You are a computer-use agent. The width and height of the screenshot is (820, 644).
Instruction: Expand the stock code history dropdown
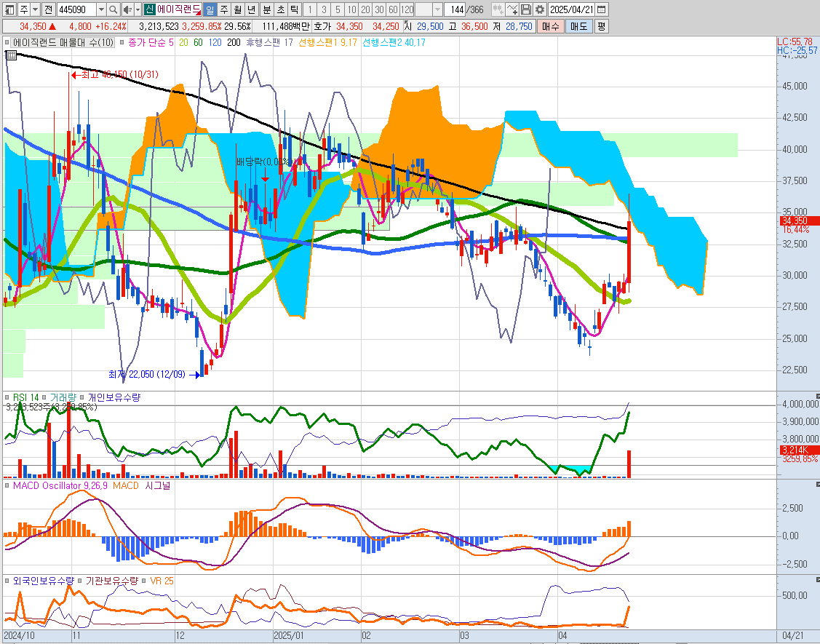tap(101, 9)
